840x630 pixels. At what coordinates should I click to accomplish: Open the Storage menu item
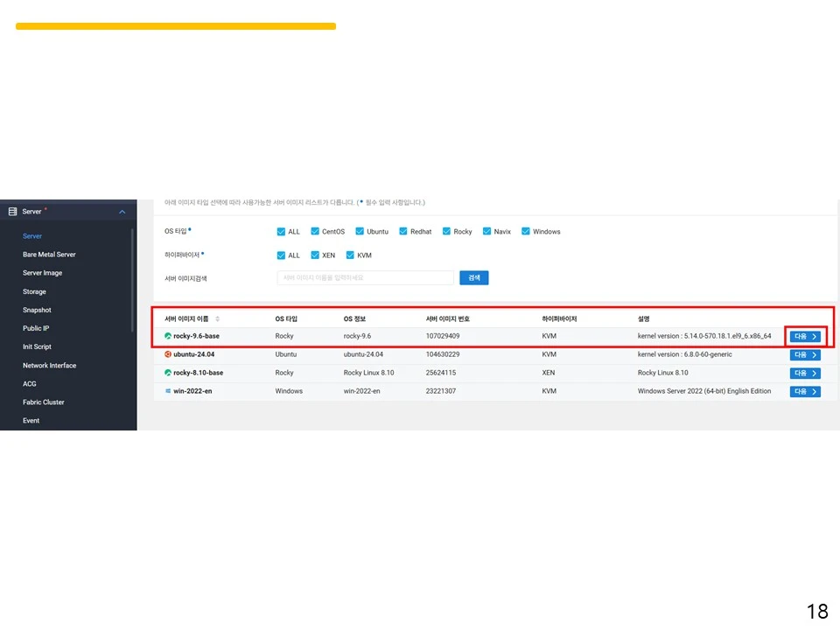tap(34, 291)
